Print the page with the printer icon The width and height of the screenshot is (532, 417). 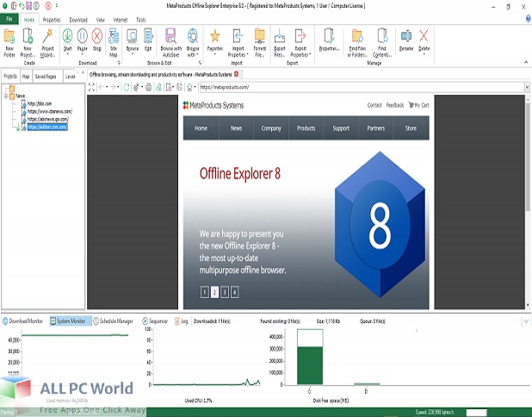[x=148, y=87]
